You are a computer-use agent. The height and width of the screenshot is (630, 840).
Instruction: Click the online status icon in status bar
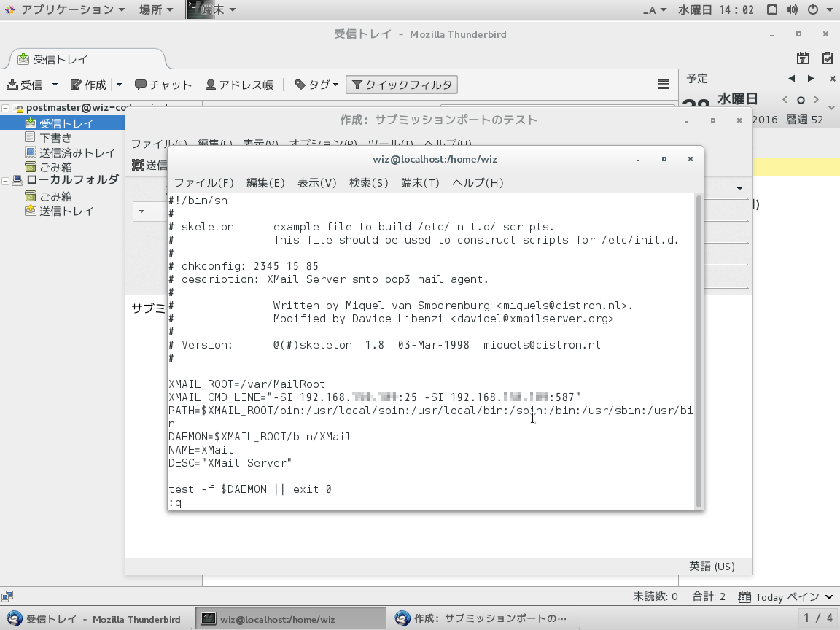click(7, 596)
